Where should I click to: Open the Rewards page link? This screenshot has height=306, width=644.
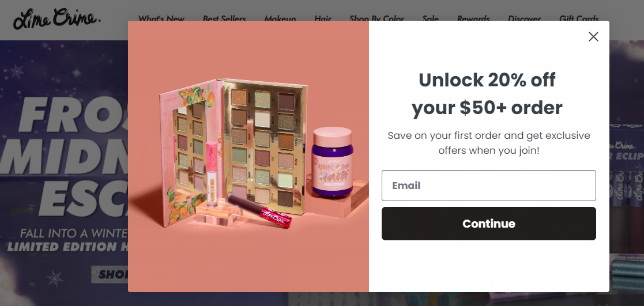pyautogui.click(x=473, y=18)
